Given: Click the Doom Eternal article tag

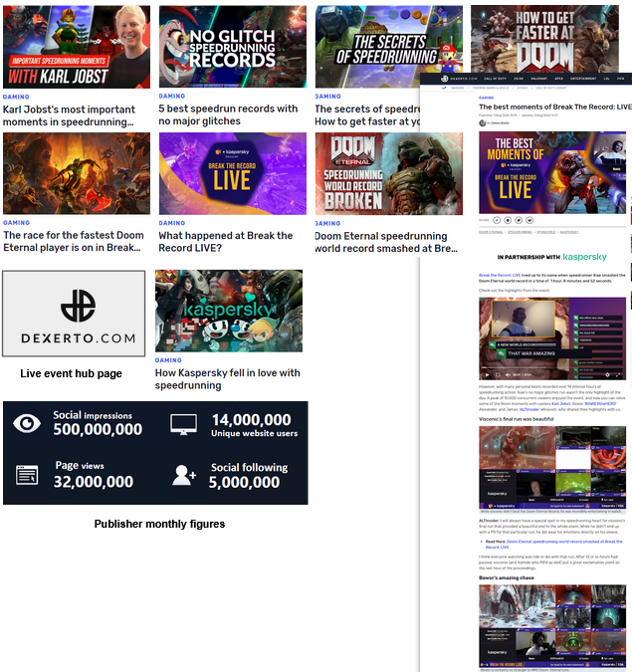Looking at the screenshot, I should (x=491, y=232).
